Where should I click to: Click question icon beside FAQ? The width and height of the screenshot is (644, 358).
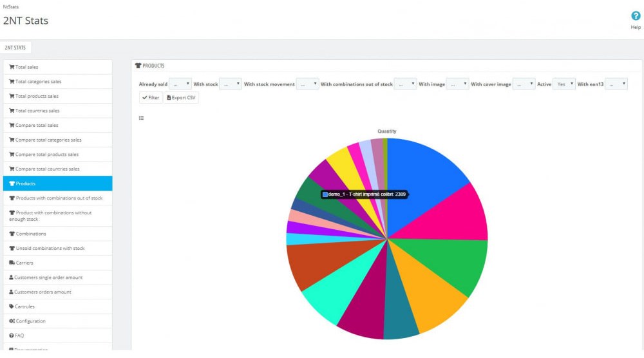[12, 335]
